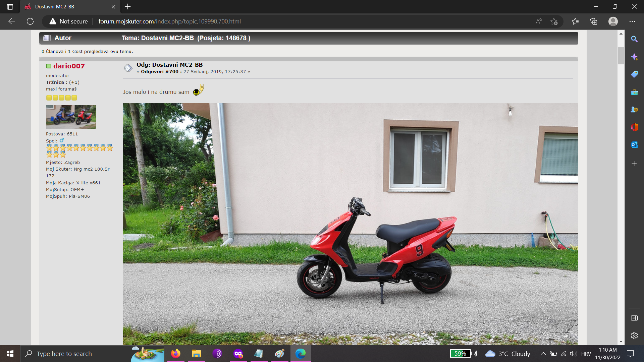Open sidebar Discover sparkle icon
This screenshot has width=644, height=362.
pos(634,57)
